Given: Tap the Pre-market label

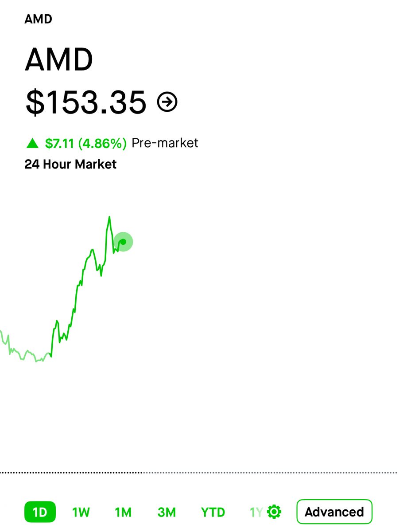Looking at the screenshot, I should point(165,143).
